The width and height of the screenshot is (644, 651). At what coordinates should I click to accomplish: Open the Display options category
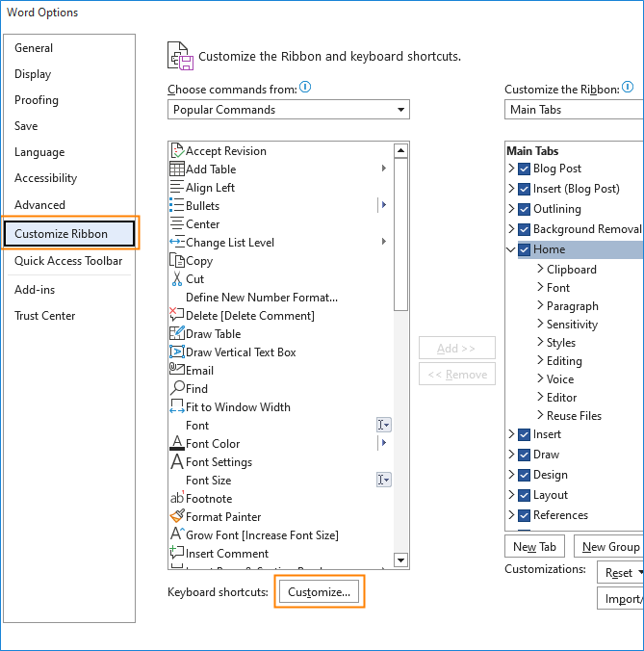pyautogui.click(x=33, y=74)
